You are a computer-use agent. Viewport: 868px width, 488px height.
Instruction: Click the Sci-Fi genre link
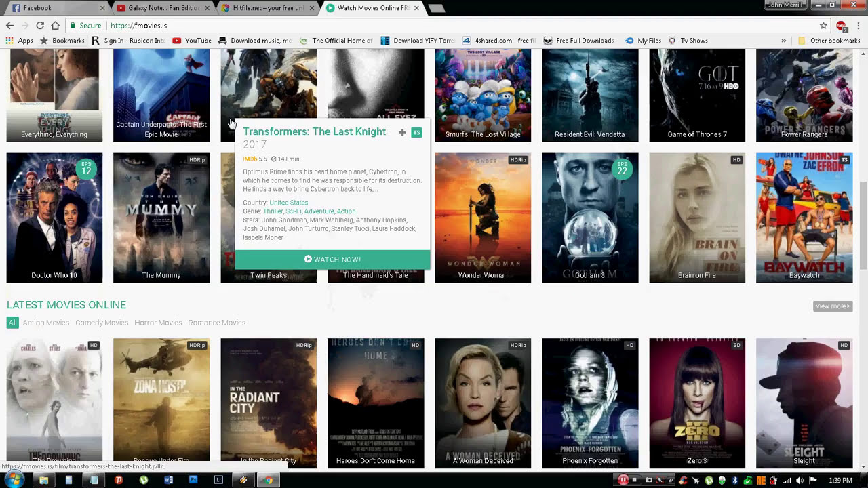click(294, 211)
